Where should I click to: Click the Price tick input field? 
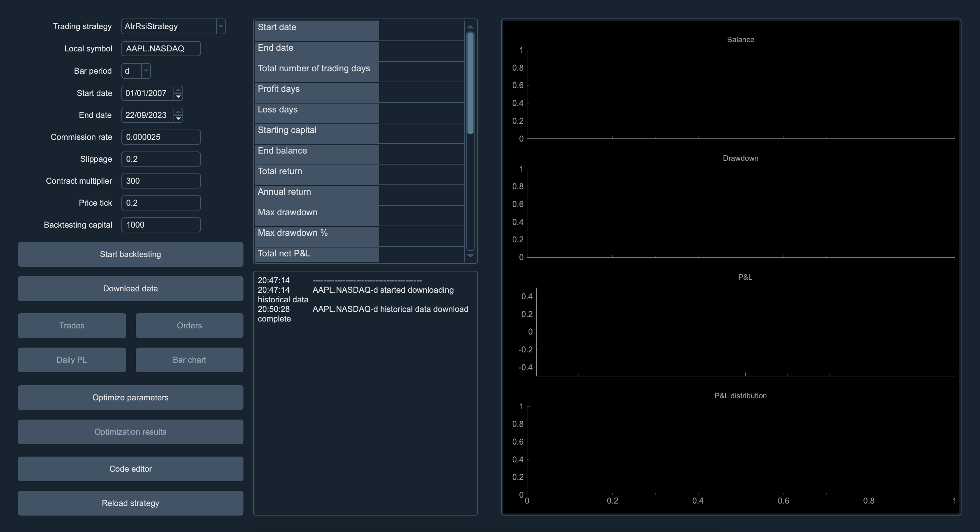[x=160, y=203]
